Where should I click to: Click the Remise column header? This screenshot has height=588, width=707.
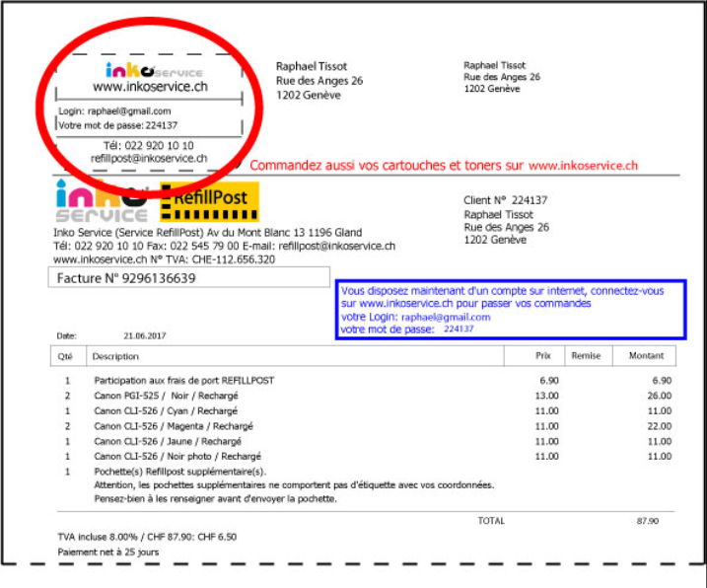click(588, 356)
